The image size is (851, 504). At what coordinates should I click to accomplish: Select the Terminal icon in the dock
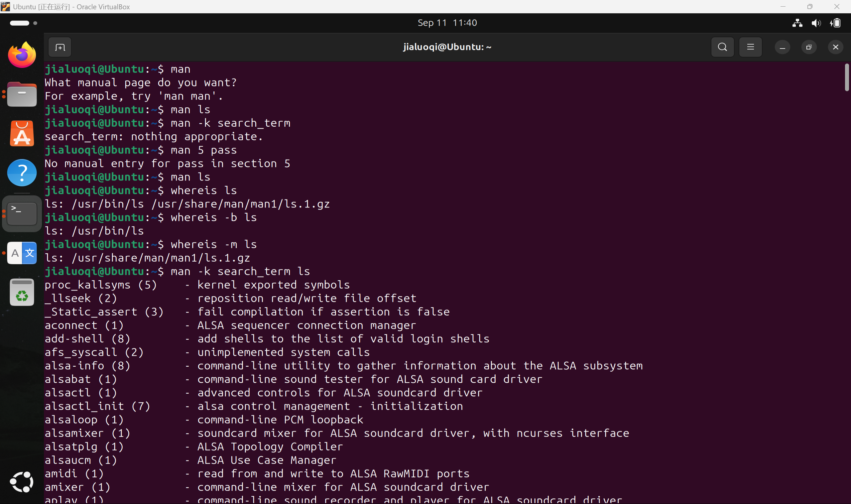point(22,214)
